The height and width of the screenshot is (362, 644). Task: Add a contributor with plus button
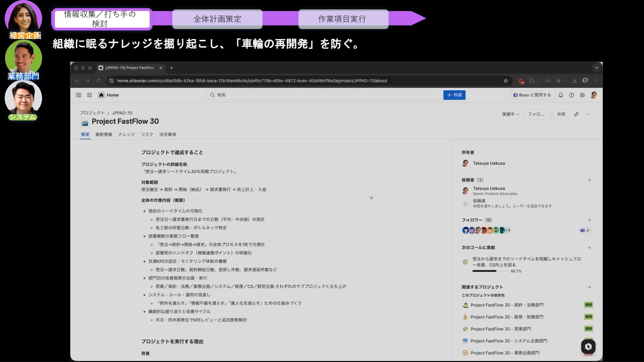(589, 180)
